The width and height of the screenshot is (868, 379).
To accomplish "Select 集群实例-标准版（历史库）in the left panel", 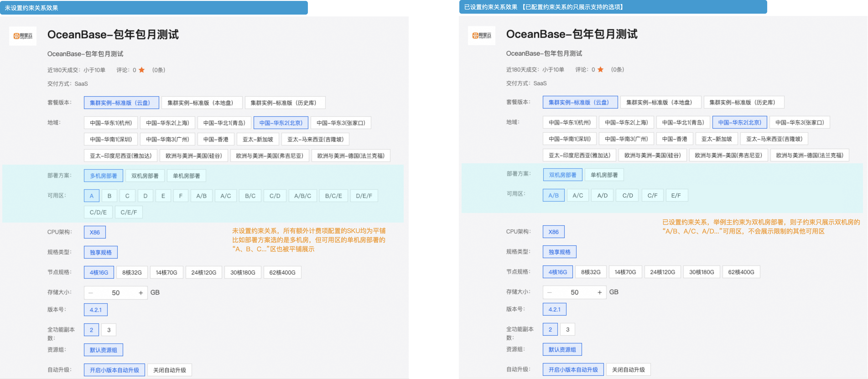I will click(285, 103).
